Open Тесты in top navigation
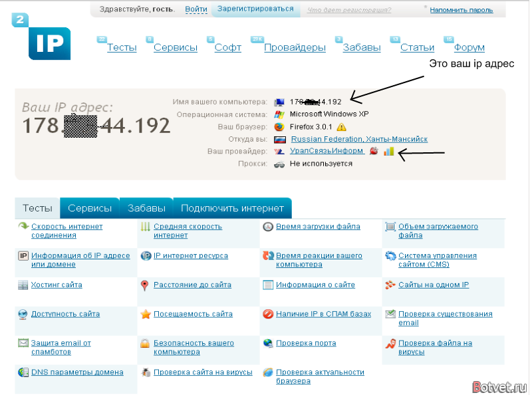Viewport: 532px width, 399px height. pos(122,47)
